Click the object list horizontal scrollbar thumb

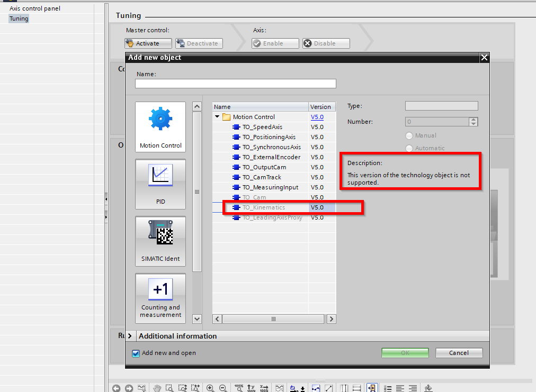[273, 319]
